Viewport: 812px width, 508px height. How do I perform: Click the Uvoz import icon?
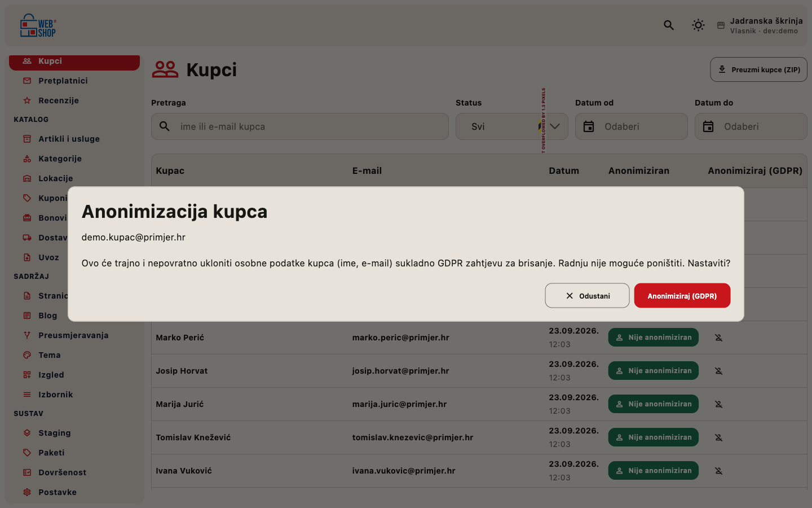click(x=27, y=257)
